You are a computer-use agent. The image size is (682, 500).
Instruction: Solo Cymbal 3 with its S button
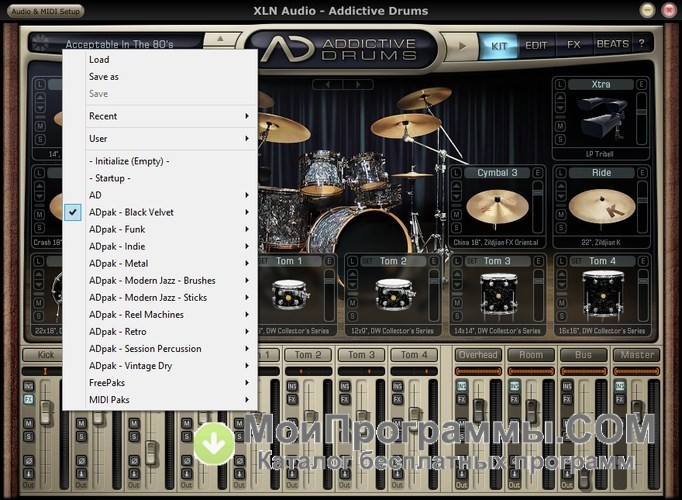click(x=456, y=227)
